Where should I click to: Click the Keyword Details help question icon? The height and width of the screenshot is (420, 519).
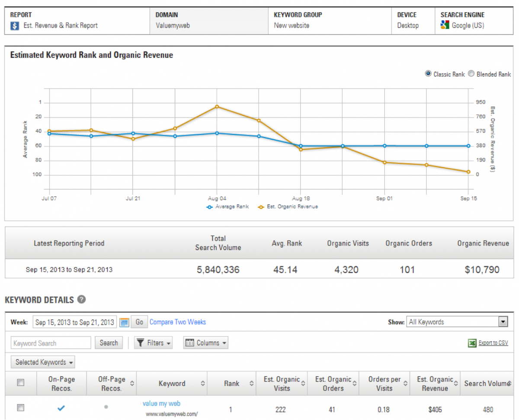[82, 299]
